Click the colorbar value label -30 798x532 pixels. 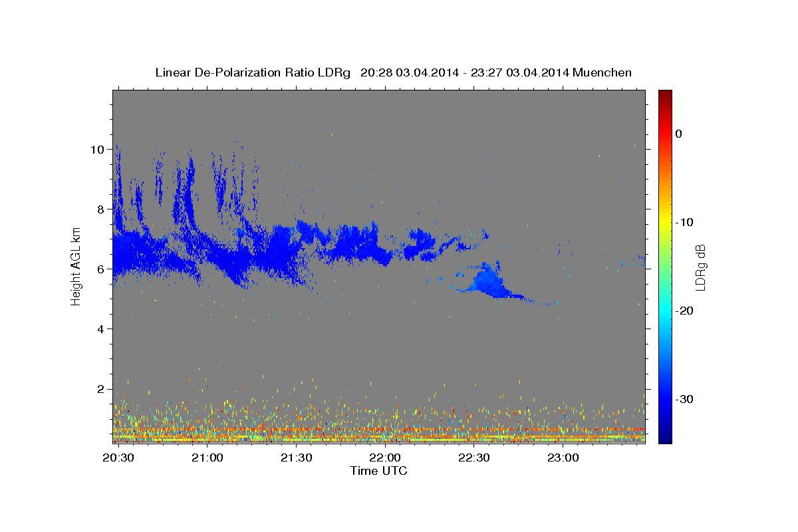pos(685,399)
